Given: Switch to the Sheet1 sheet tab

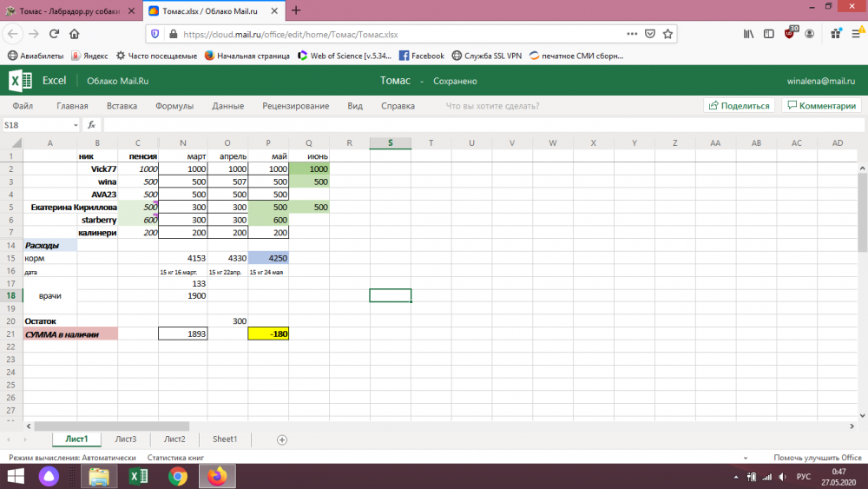Looking at the screenshot, I should (x=225, y=439).
